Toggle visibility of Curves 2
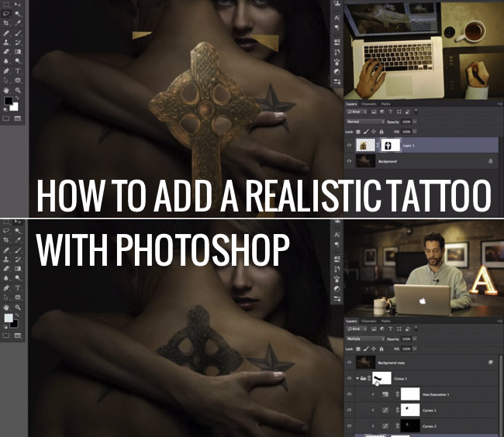This screenshot has width=504, height=437. 350,426
